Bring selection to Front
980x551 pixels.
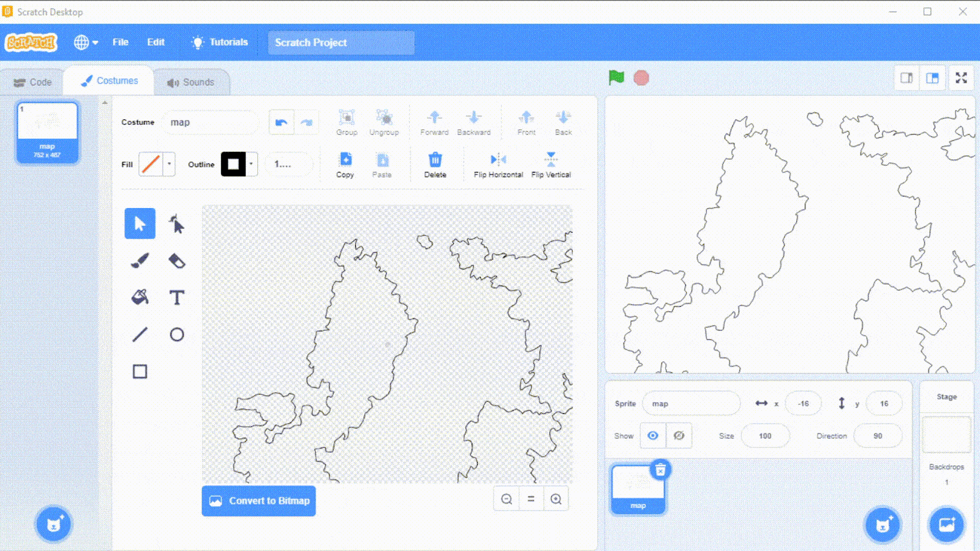point(526,122)
